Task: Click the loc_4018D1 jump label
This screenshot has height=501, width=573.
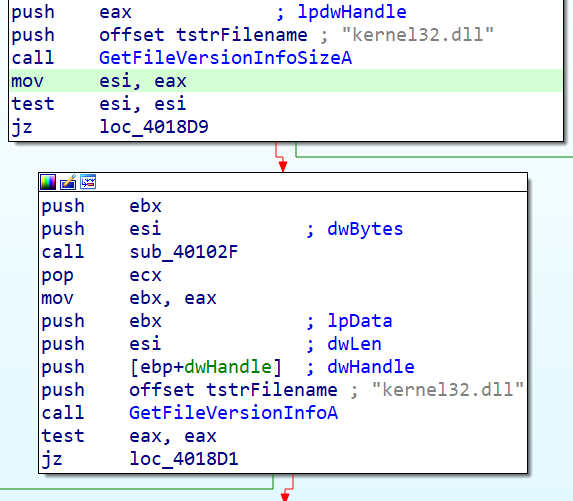Action: pos(184,459)
